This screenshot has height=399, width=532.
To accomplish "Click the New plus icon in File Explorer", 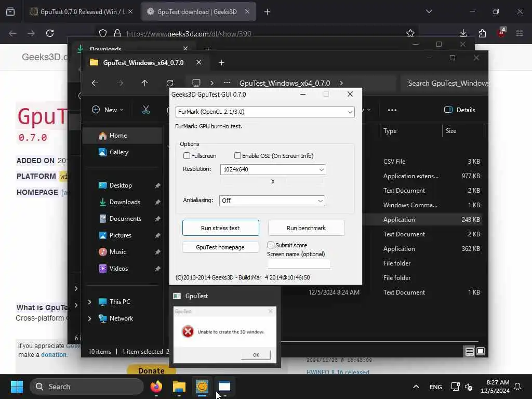I will (96, 110).
